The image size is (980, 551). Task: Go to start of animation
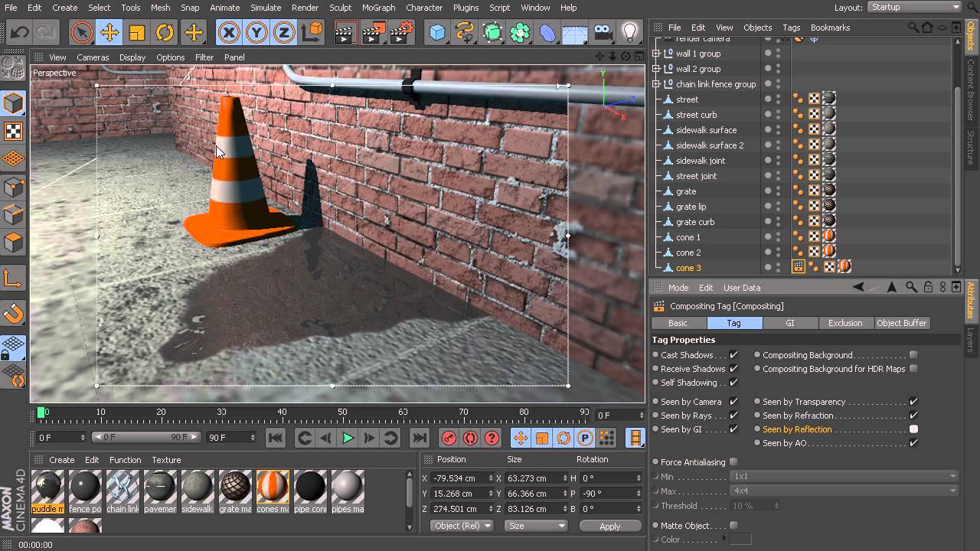[x=276, y=438]
